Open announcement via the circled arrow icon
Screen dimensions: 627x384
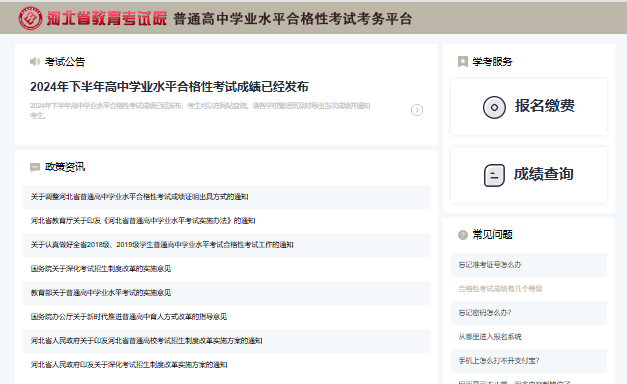(417, 110)
